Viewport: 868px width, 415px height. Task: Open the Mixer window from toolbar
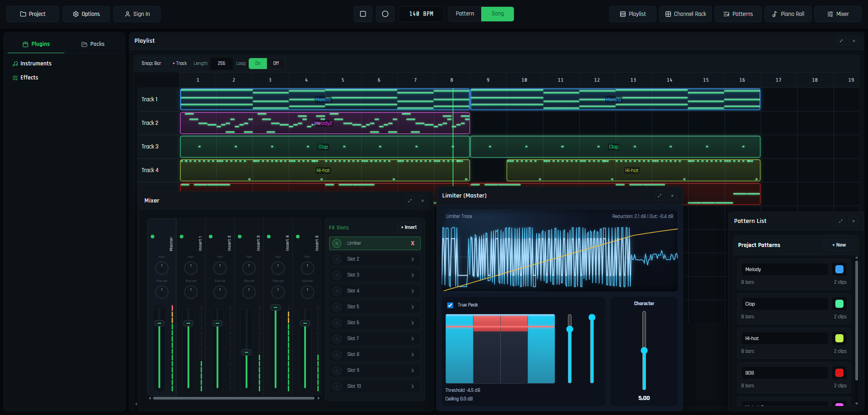click(838, 14)
